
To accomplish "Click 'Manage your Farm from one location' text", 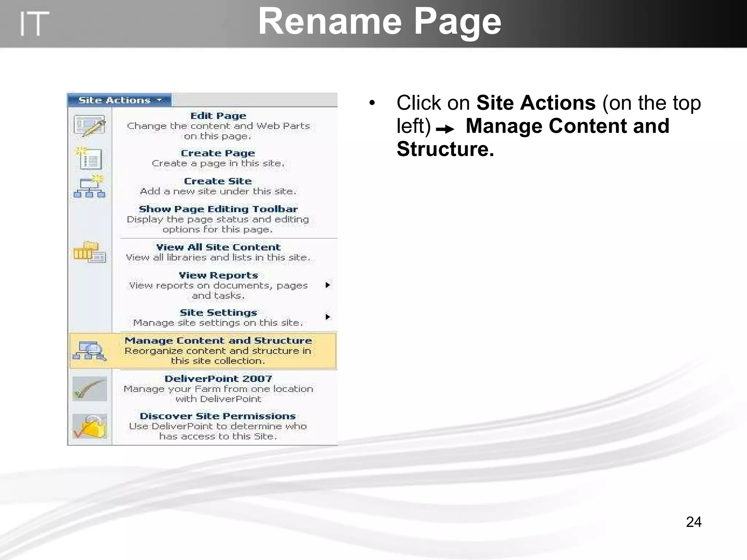I will 218,389.
